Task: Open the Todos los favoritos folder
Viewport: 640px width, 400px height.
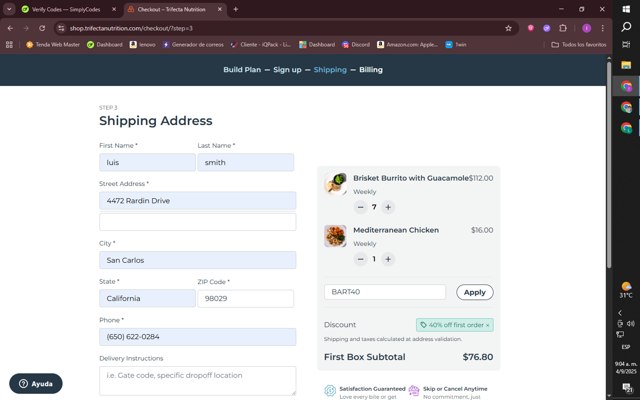Action: pyautogui.click(x=579, y=44)
